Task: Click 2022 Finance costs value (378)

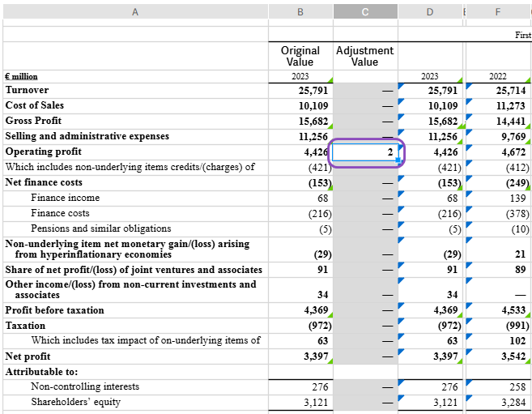Action: point(517,214)
